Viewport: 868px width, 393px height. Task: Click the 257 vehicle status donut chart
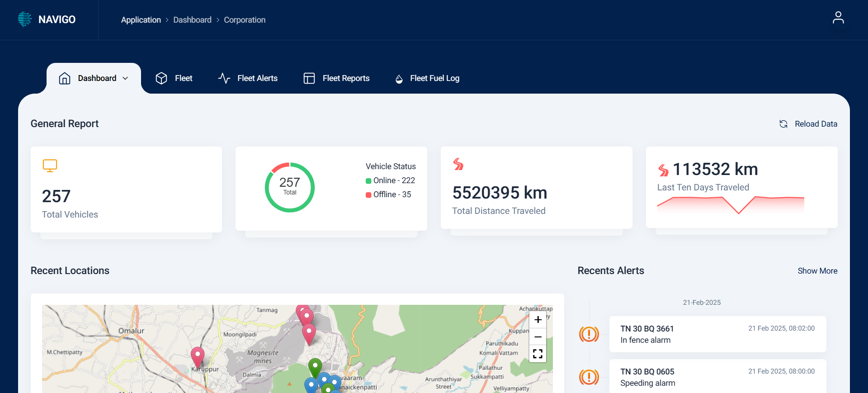click(289, 187)
